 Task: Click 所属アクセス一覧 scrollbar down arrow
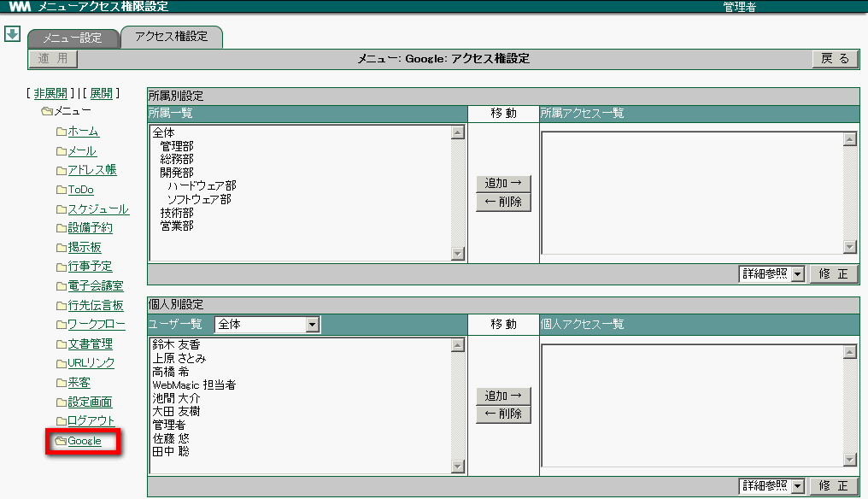pos(850,247)
